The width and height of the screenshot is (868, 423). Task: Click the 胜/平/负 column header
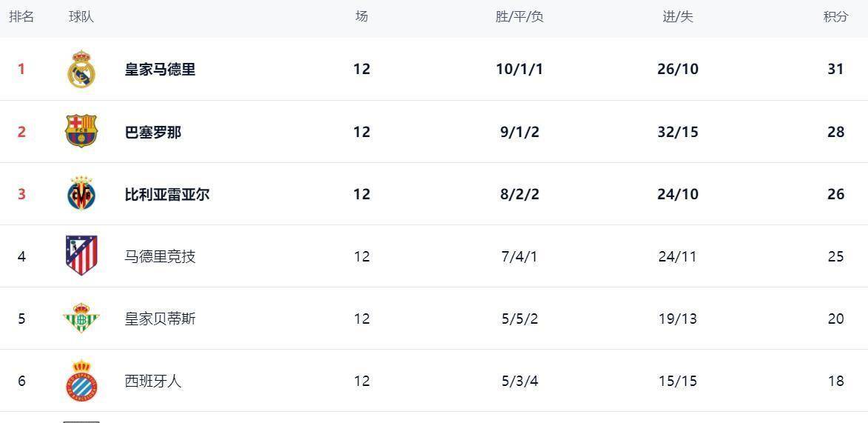click(x=519, y=16)
